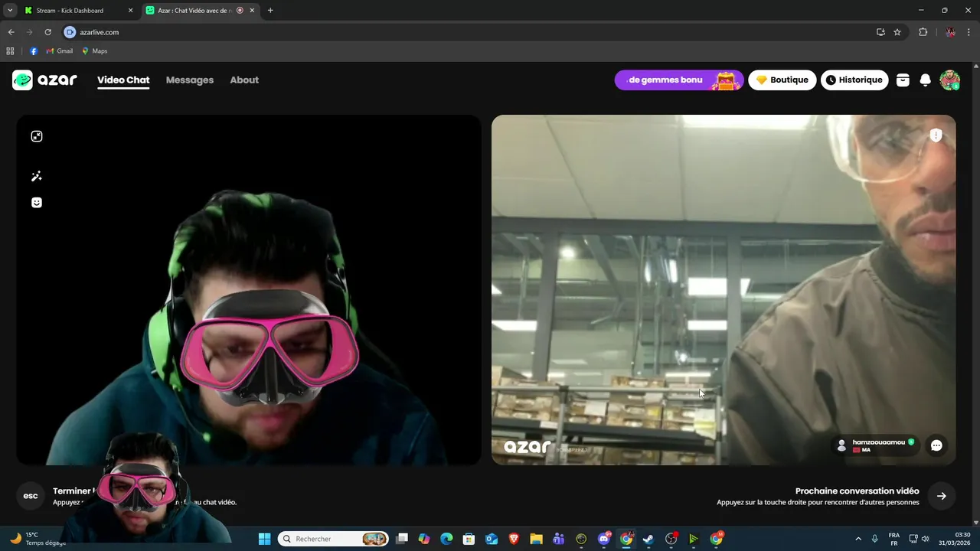Open the Facebook bookmark

pos(34,51)
